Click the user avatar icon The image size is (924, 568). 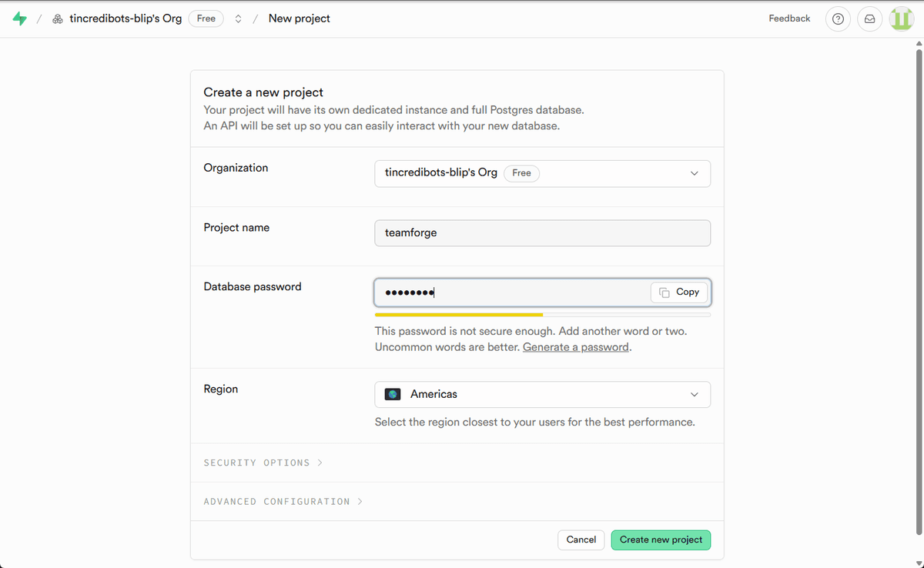901,18
